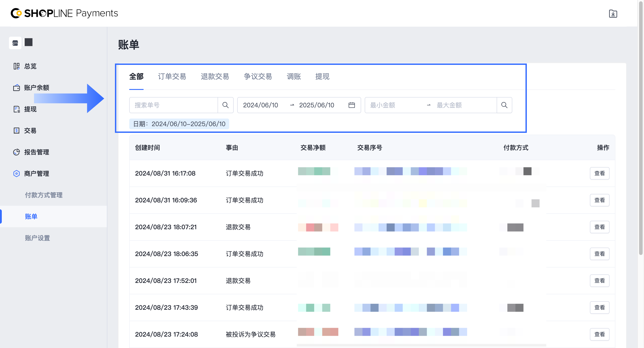
Task: Click start date 2024/06/10 field
Action: (x=261, y=105)
